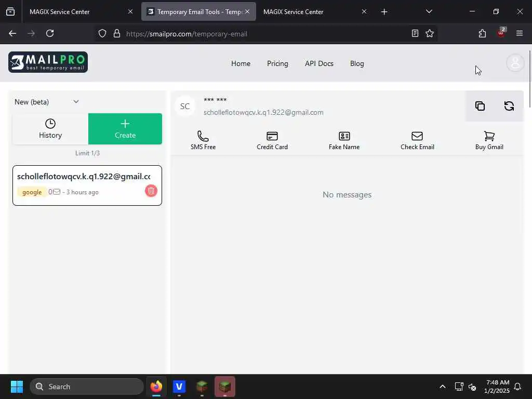Open the Windows Start menu

(17, 387)
